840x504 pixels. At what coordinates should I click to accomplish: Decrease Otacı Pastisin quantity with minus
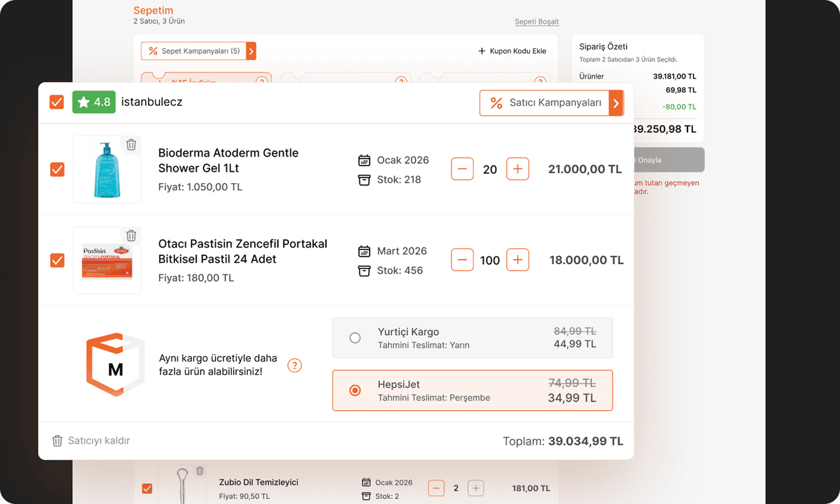point(462,260)
